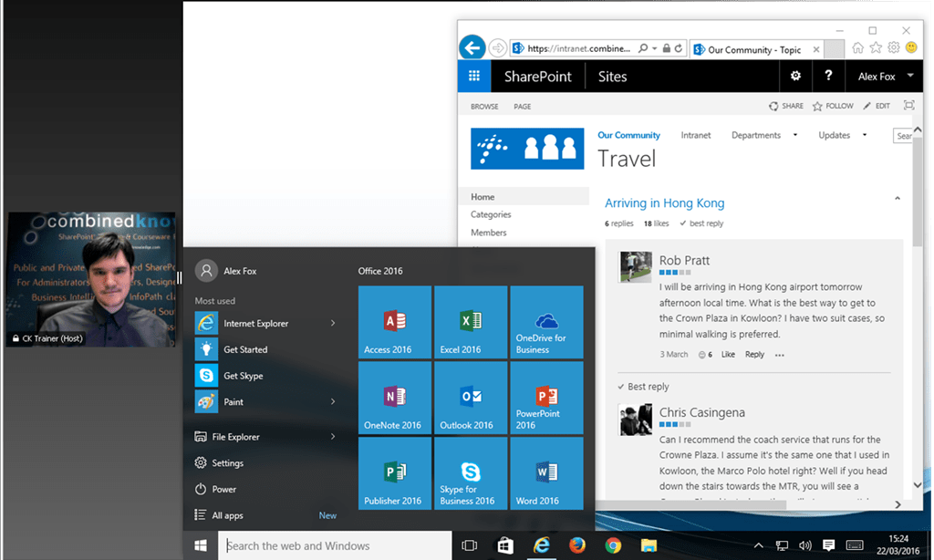Click the CK Trainer host video thumbnail

coord(92,279)
